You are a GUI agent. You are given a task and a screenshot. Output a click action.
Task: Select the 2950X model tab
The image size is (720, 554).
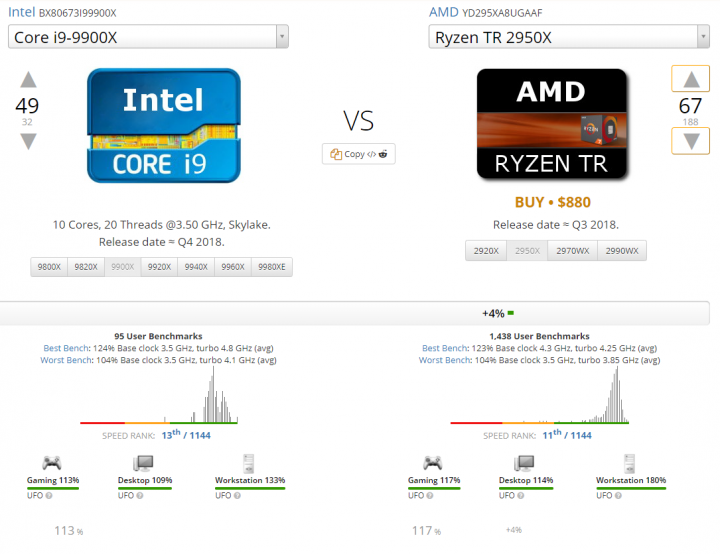tap(527, 251)
